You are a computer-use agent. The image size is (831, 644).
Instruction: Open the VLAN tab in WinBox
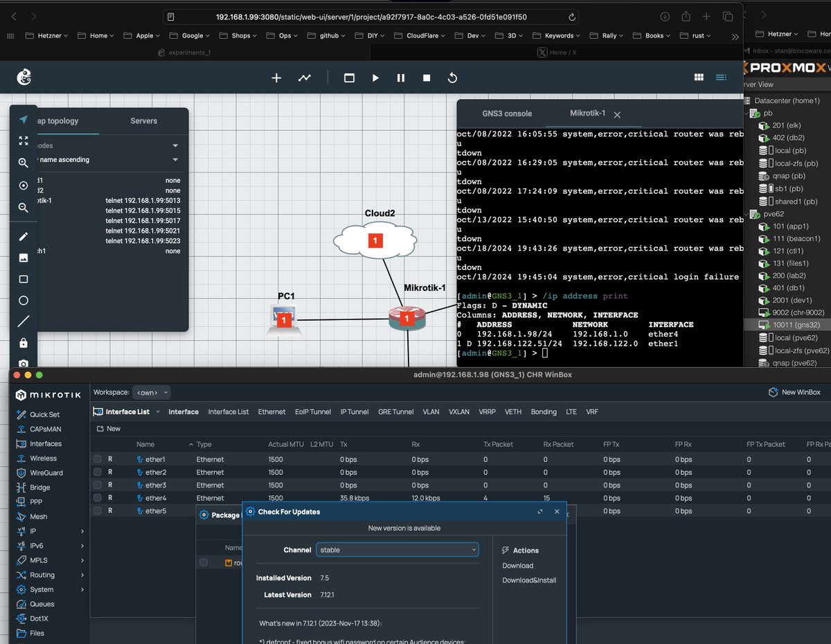(x=431, y=411)
